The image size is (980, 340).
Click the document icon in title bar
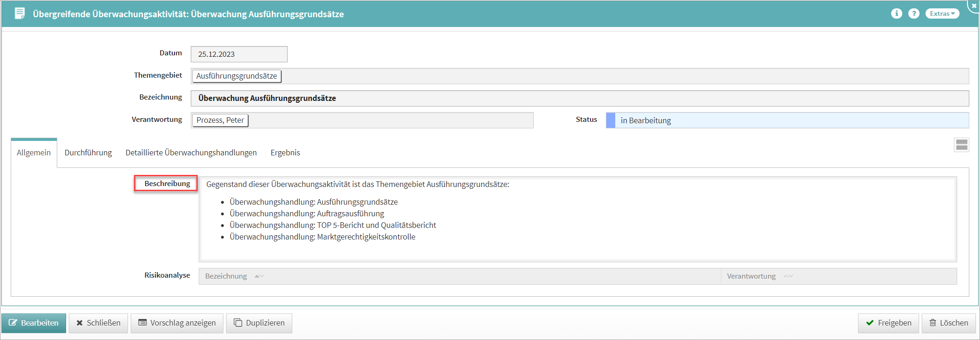[x=20, y=13]
